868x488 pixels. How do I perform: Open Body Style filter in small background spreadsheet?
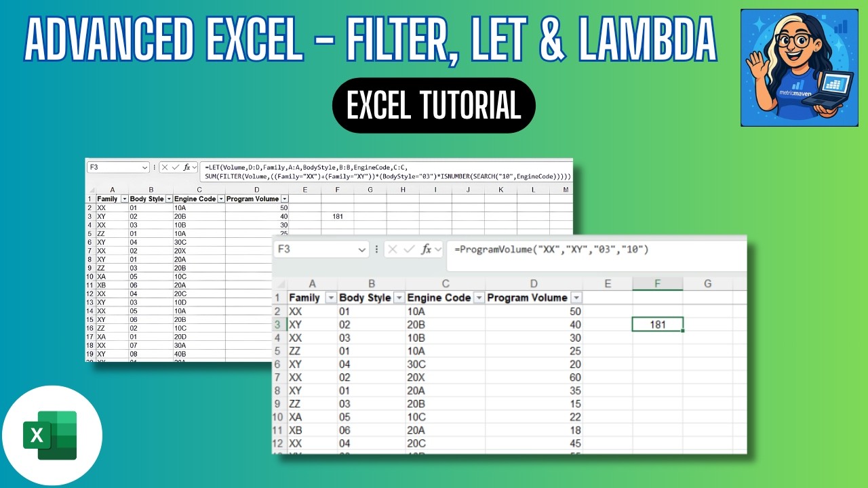[169, 199]
